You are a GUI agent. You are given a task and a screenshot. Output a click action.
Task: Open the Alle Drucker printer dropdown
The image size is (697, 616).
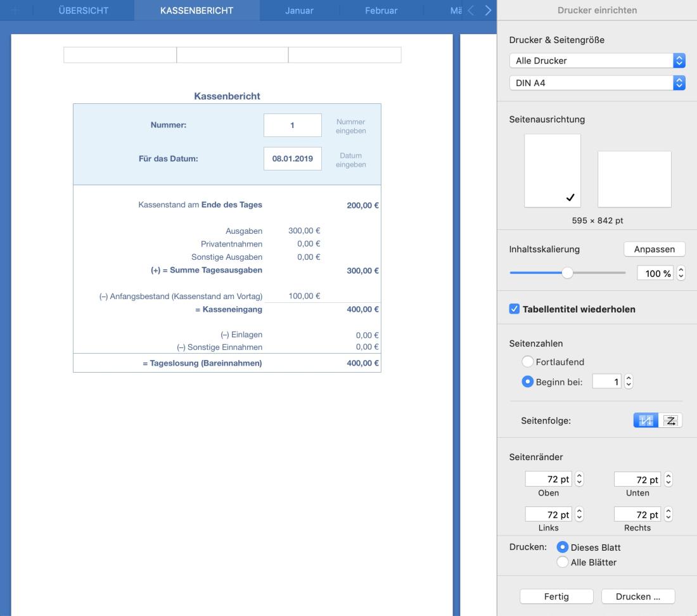tap(597, 61)
